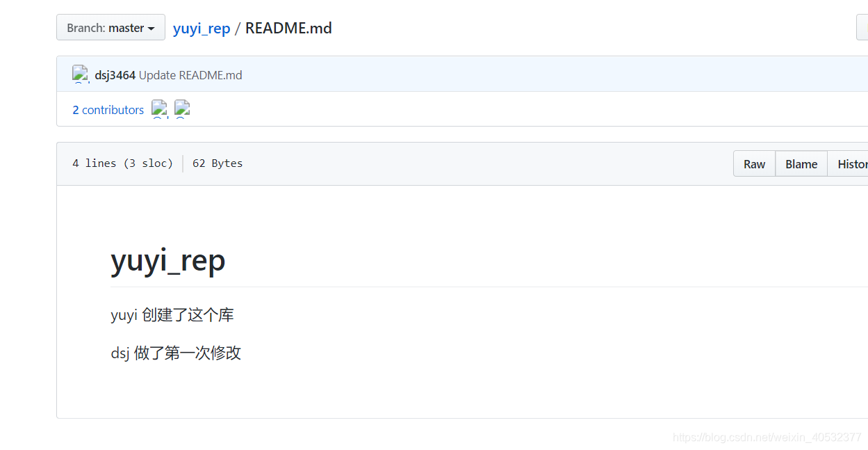The height and width of the screenshot is (450, 868).
Task: Switch to the Blame view
Action: (801, 163)
